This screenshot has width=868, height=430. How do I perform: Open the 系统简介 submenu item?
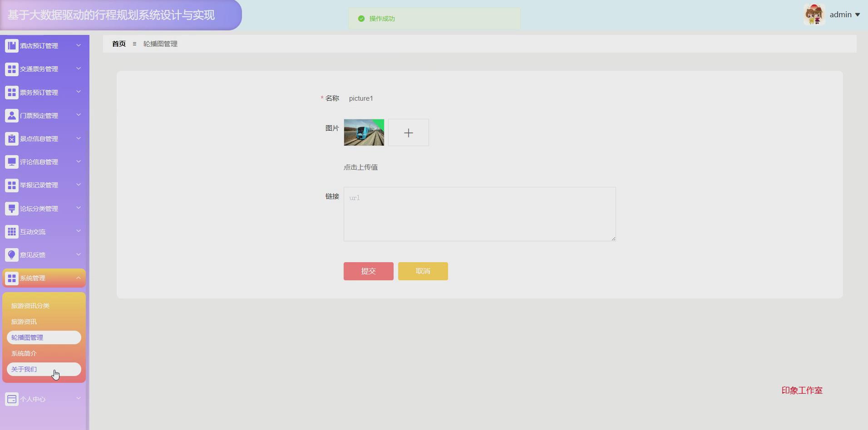click(x=24, y=353)
